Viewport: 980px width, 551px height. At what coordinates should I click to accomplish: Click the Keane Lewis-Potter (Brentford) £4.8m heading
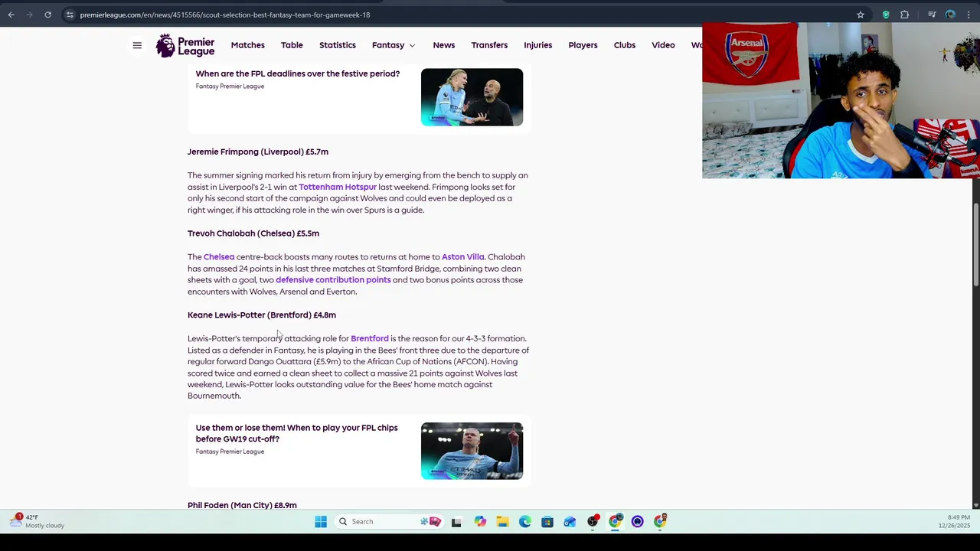click(x=262, y=315)
